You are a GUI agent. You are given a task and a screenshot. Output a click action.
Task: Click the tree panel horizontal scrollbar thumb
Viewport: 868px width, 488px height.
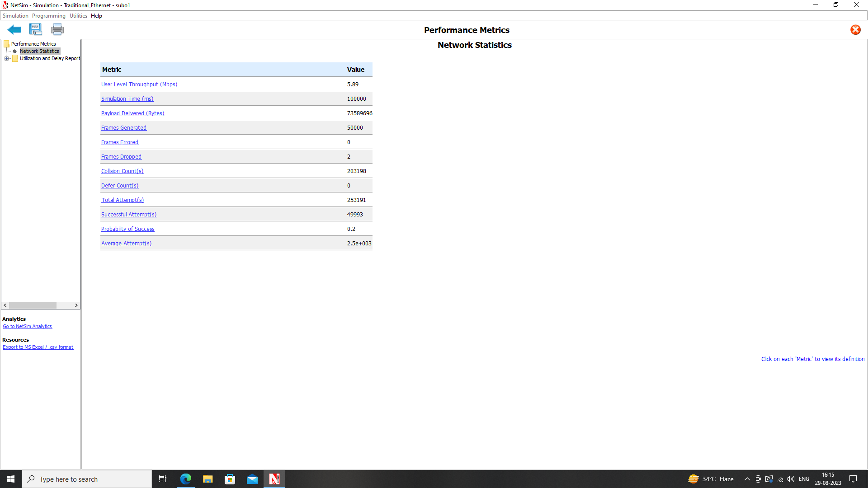33,305
